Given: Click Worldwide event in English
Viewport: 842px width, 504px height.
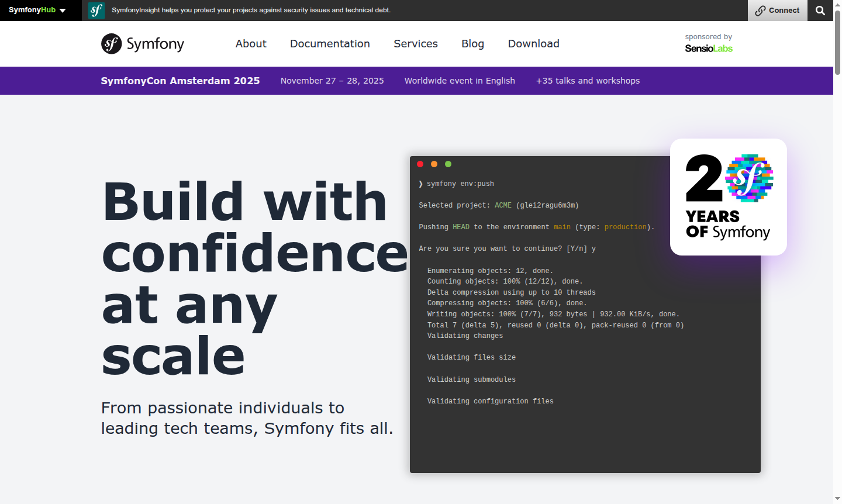Looking at the screenshot, I should pos(460,81).
